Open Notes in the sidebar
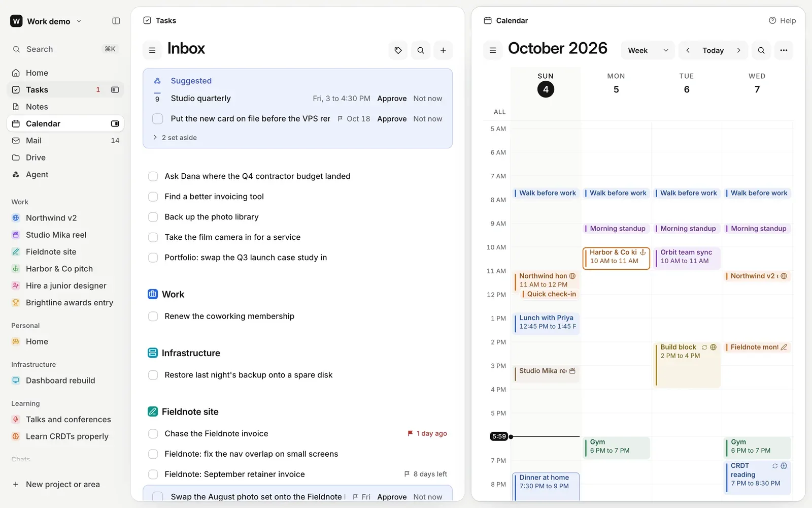812x508 pixels. pos(65,107)
